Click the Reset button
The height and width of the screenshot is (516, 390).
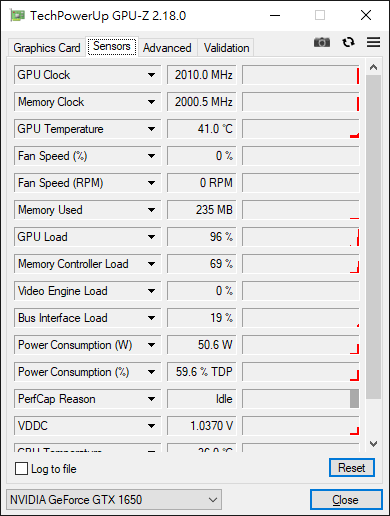click(x=352, y=468)
